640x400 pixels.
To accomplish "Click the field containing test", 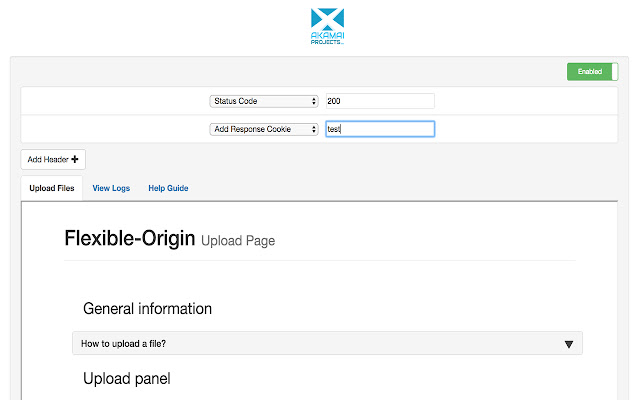I will click(380, 129).
